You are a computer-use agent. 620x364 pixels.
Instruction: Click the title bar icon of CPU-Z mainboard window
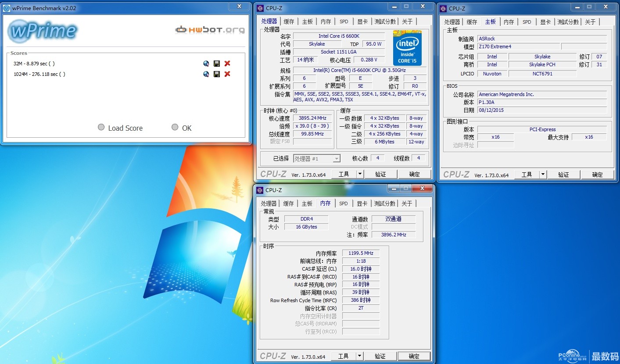coord(443,8)
